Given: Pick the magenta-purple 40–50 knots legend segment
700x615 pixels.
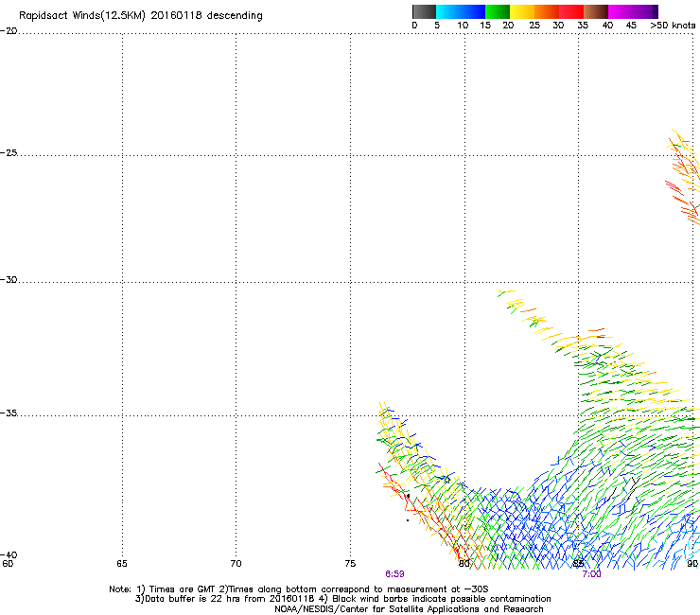Looking at the screenshot, I should [633, 11].
